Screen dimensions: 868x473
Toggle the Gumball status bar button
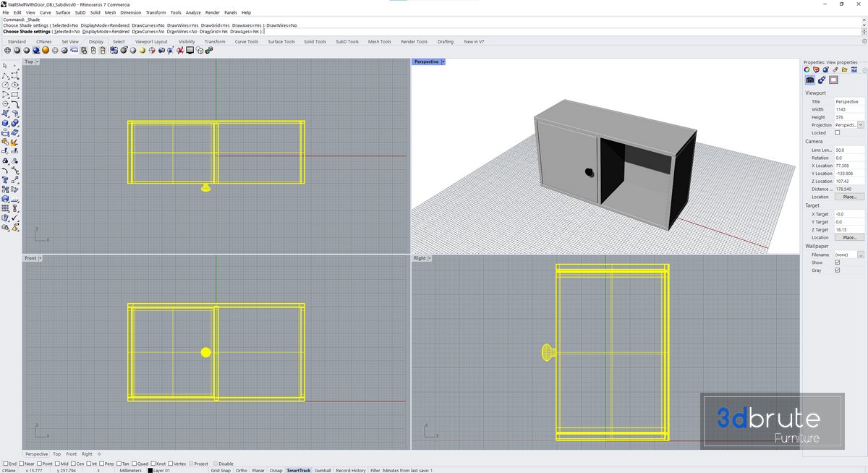(x=323, y=471)
